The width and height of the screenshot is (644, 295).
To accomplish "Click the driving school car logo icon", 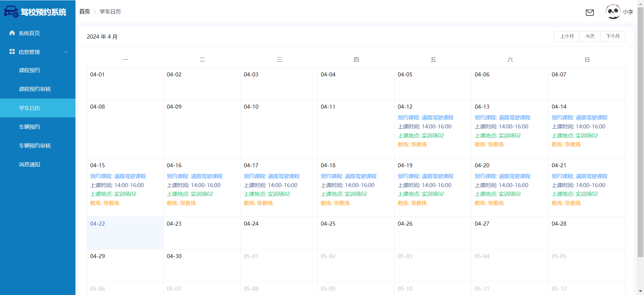I will [x=11, y=12].
